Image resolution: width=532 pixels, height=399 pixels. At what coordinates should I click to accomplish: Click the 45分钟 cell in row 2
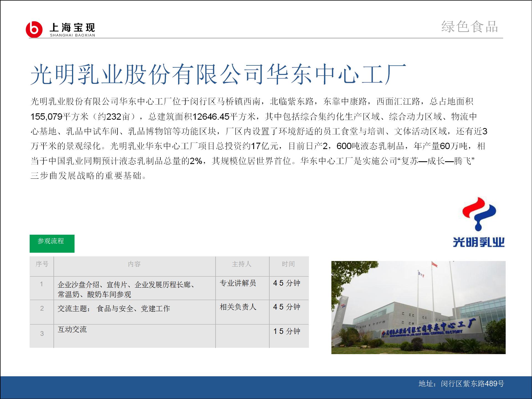coord(289,312)
